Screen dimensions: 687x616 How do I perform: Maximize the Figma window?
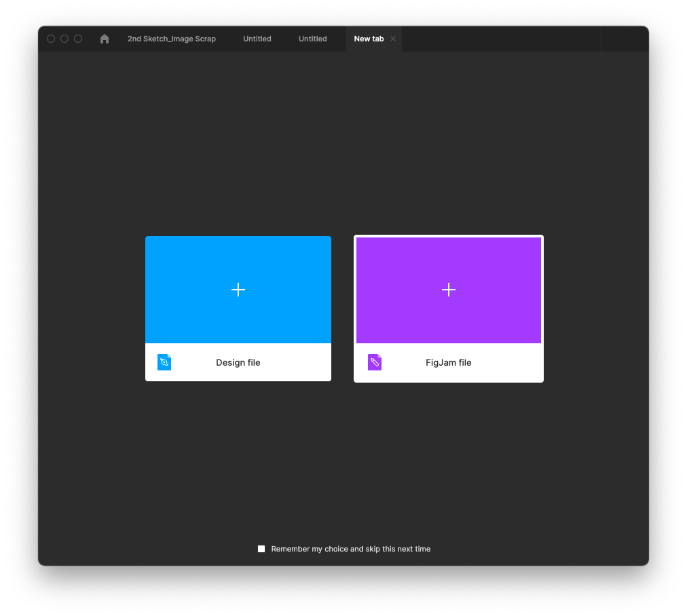(78, 39)
